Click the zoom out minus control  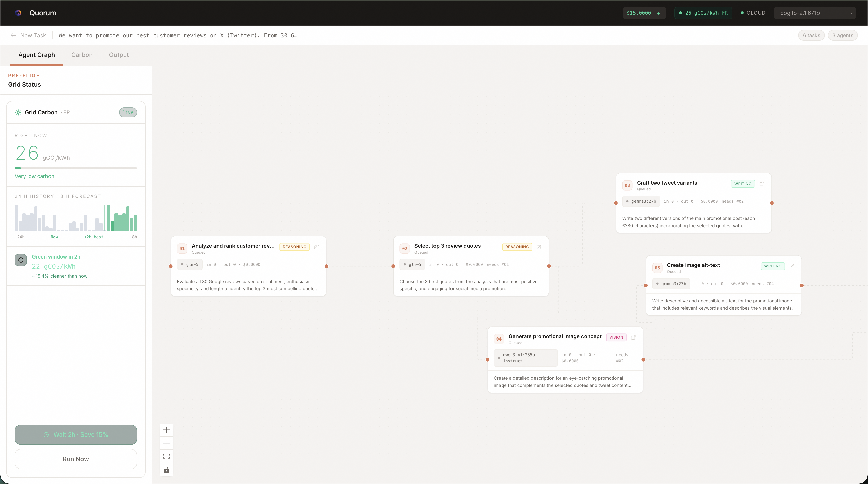point(166,443)
